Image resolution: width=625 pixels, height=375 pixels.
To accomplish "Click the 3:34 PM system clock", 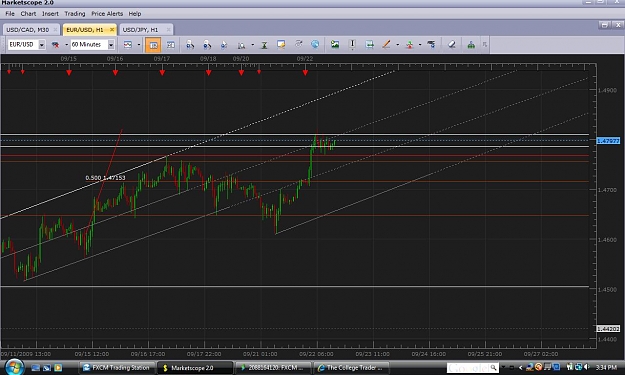I will point(606,367).
